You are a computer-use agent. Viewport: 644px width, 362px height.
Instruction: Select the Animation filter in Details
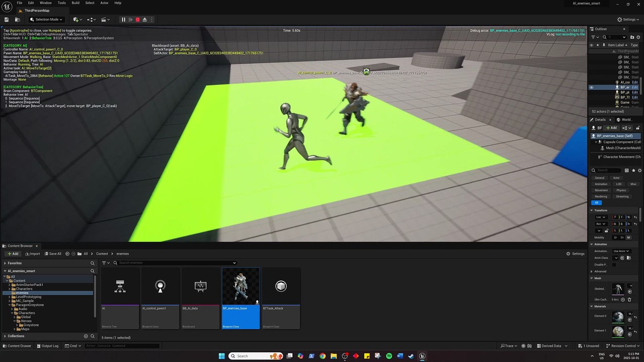point(601,184)
